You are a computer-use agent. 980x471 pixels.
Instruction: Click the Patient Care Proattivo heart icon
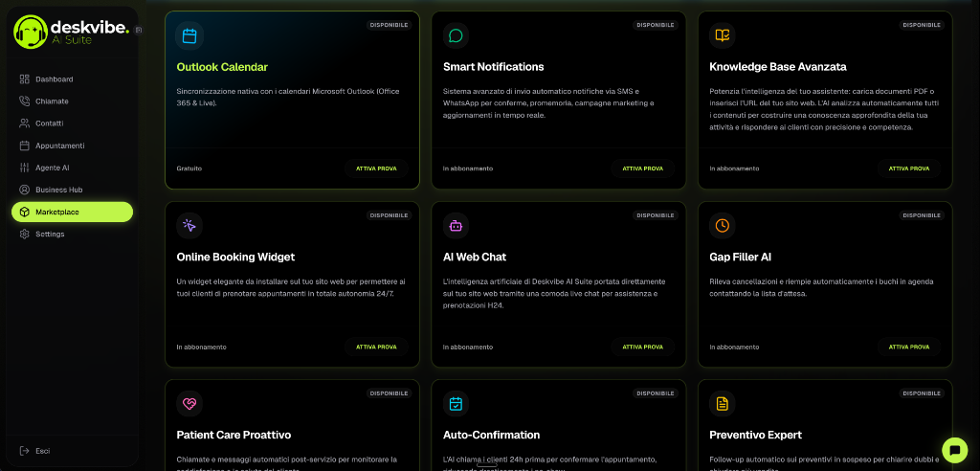point(189,404)
